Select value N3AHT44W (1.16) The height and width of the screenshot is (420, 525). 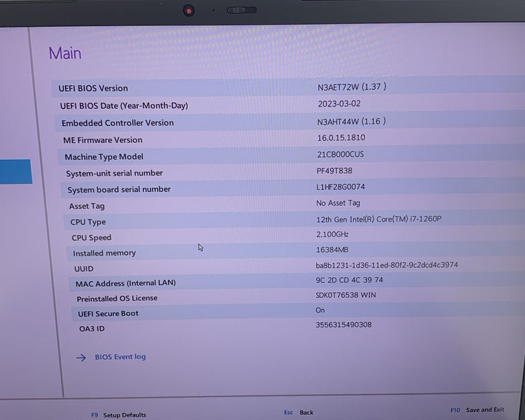(x=352, y=121)
